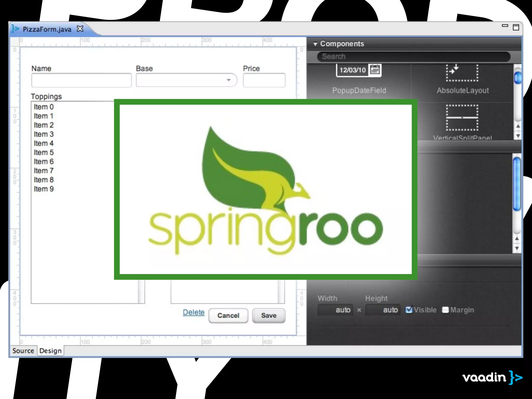This screenshot has height=399, width=532.
Task: Click the middle panel scrollbar down arrow
Action: point(517,248)
